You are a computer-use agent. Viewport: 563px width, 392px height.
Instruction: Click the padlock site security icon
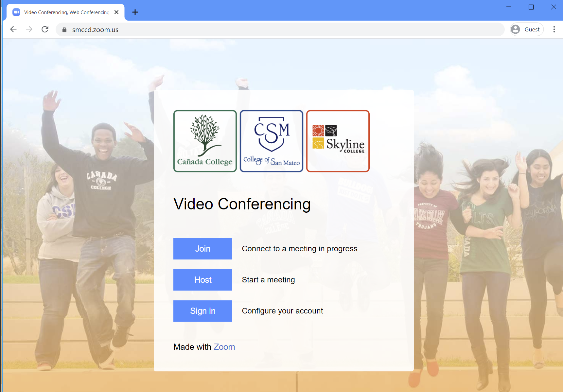coord(64,30)
